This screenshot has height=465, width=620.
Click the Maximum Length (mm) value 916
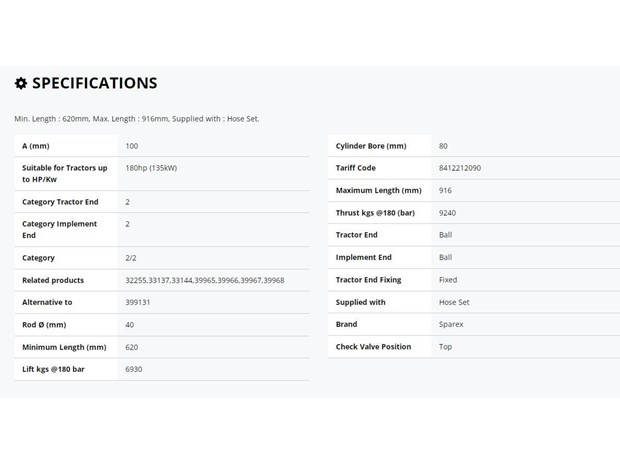[445, 190]
